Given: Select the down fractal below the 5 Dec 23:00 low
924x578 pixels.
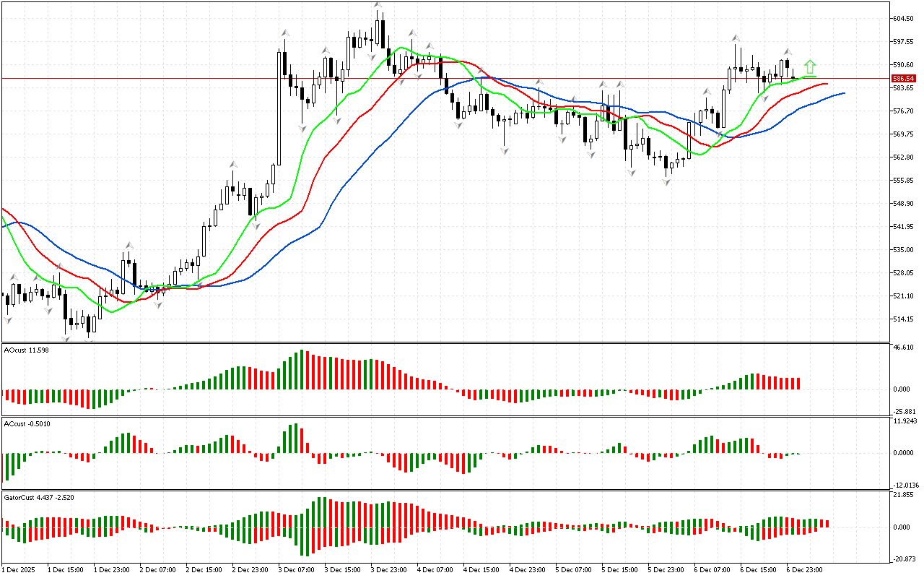Looking at the screenshot, I should pos(667,183).
